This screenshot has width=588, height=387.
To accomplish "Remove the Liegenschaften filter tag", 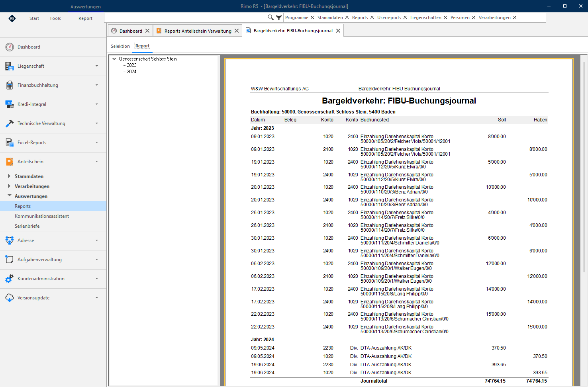I will tap(445, 18).
